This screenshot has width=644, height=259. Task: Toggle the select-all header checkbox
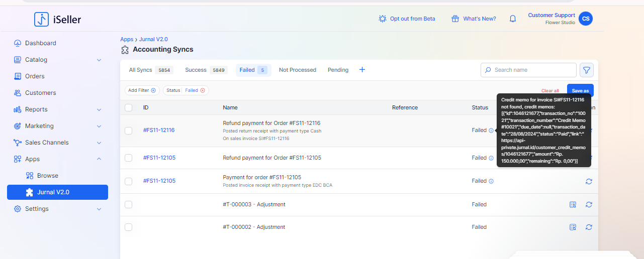pos(129,107)
